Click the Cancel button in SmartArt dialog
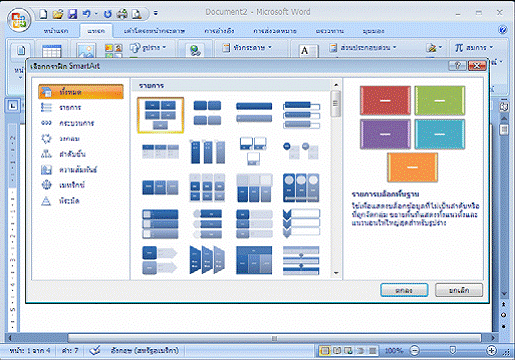 click(459, 290)
